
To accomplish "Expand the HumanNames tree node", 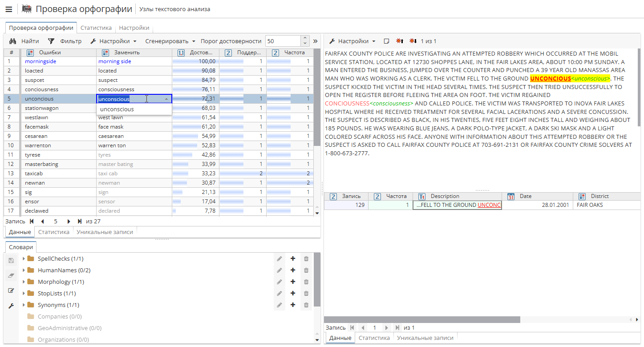I will pyautogui.click(x=24, y=270).
